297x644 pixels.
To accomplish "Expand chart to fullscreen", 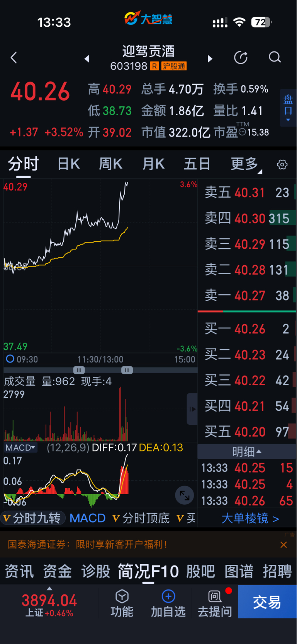I will tap(185, 495).
